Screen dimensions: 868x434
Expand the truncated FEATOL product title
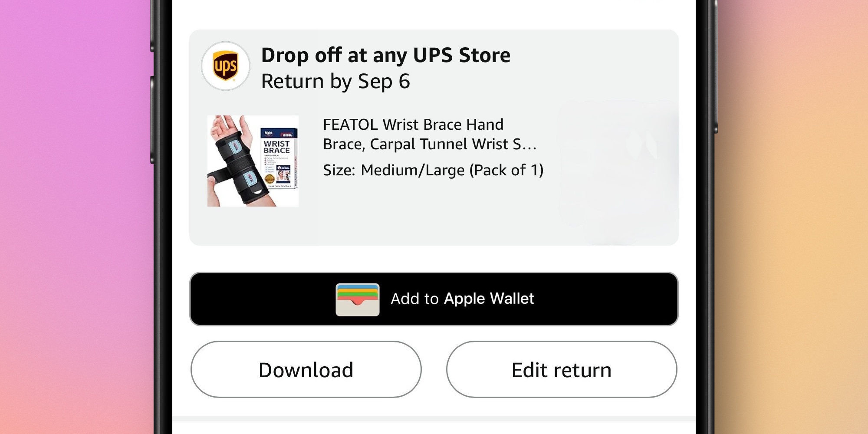[532, 145]
